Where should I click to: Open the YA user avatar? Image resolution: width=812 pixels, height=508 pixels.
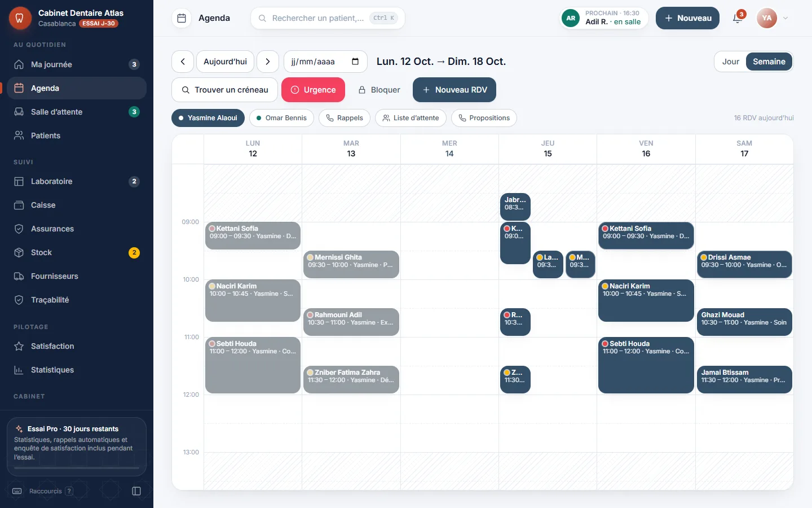coord(767,18)
